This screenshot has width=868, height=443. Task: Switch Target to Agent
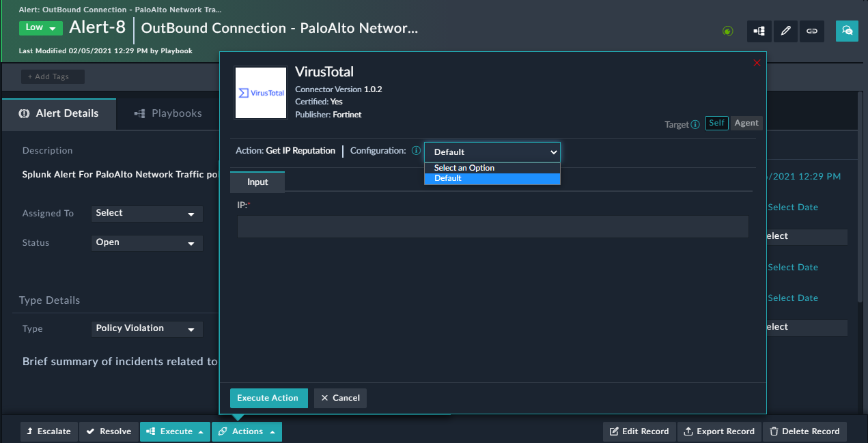click(746, 123)
